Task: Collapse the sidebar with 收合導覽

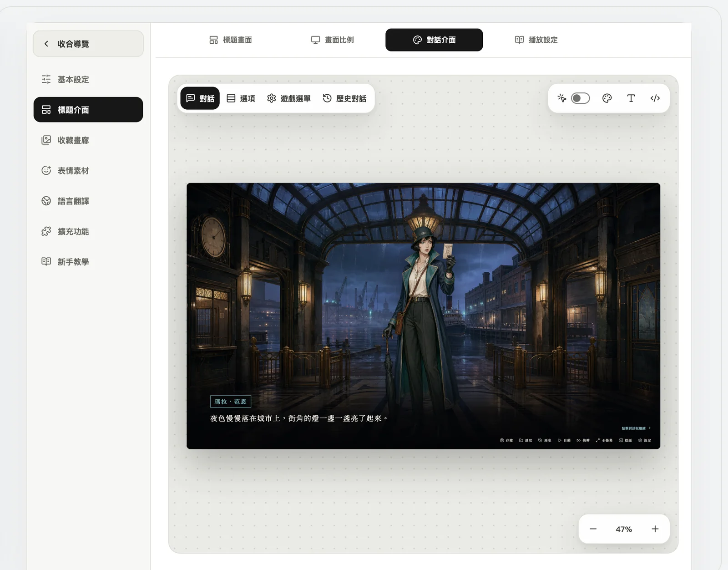Action: pyautogui.click(x=88, y=44)
